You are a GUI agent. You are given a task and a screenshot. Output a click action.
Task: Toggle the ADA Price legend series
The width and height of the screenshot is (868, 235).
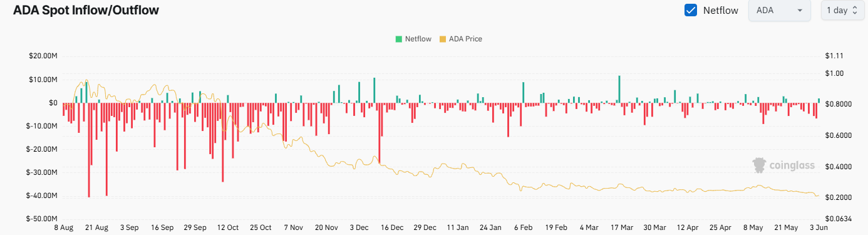tap(460, 39)
